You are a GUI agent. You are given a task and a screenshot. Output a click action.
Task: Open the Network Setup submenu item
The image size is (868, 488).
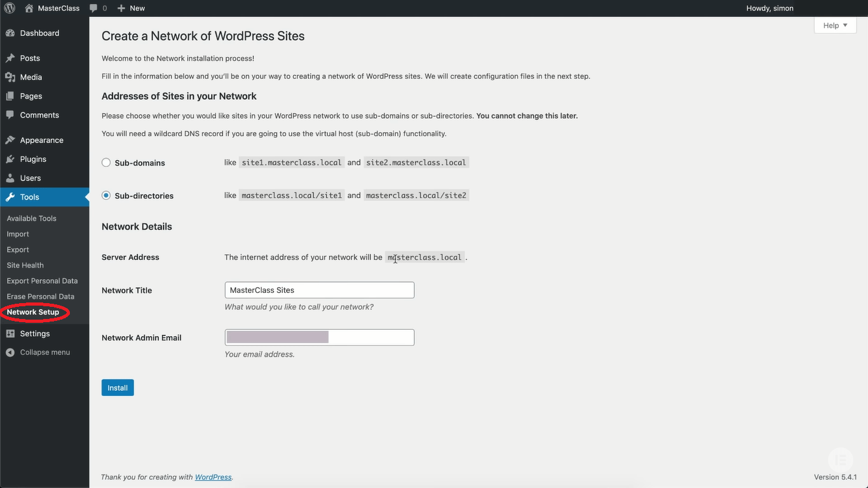(33, 312)
